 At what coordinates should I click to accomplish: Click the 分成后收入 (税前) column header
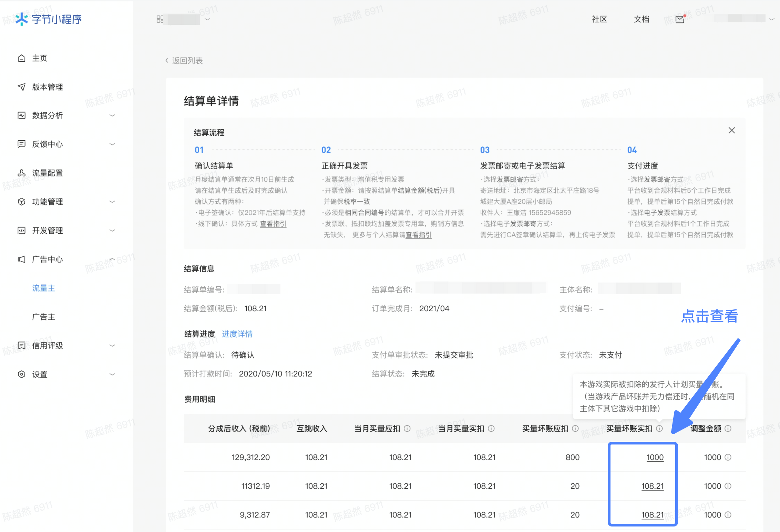click(x=239, y=428)
